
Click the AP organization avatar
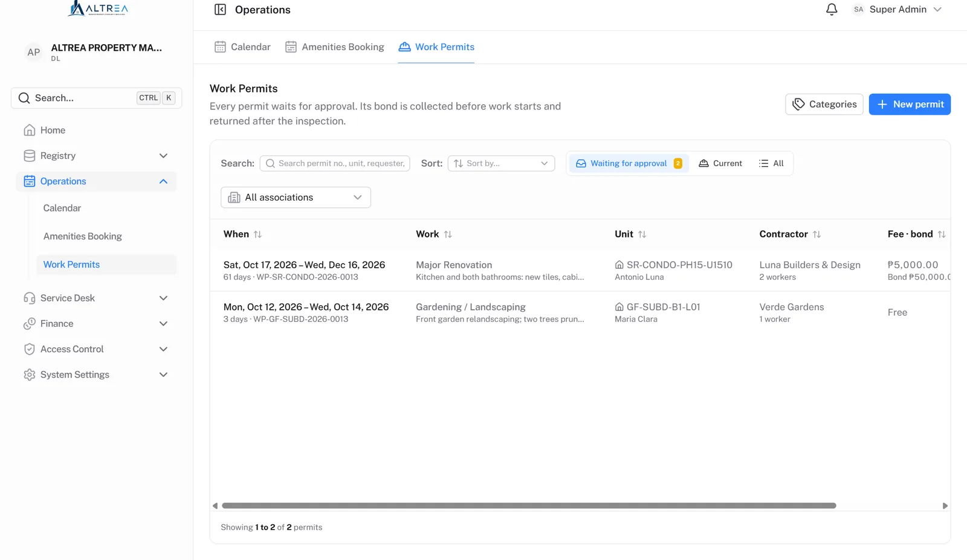(x=34, y=53)
